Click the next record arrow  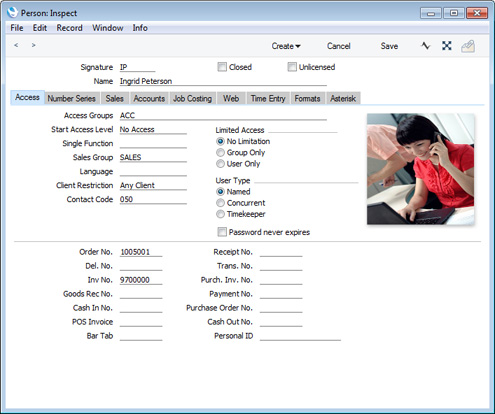coord(33,45)
